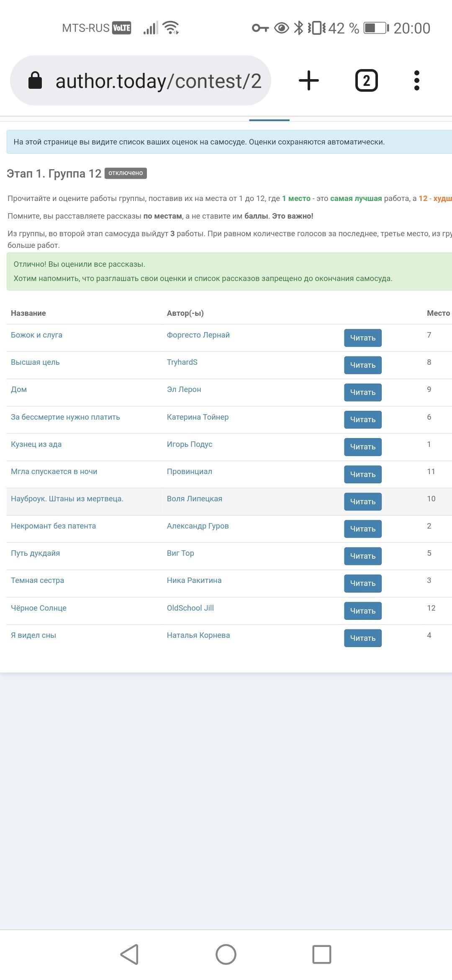
Task: Open the browser three-dot menu
Action: click(x=416, y=80)
